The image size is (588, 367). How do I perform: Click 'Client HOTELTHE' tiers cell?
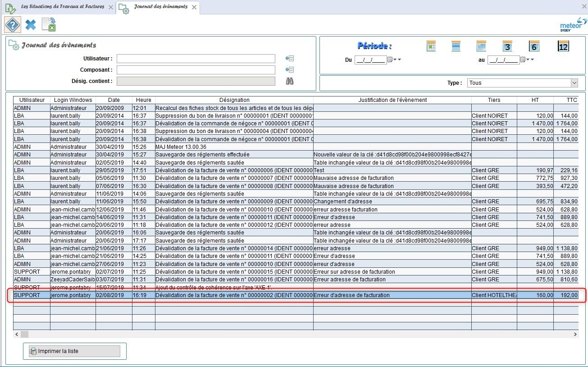494,295
